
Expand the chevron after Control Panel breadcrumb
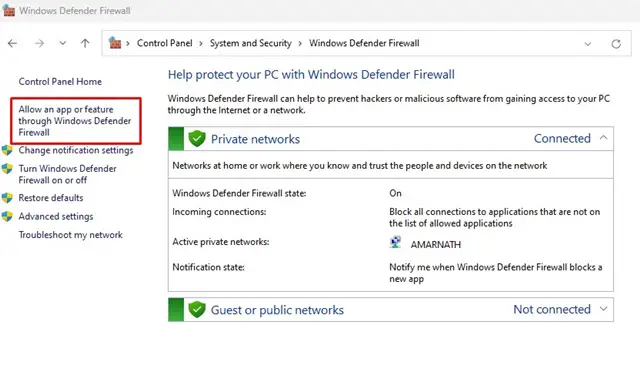[x=201, y=44]
